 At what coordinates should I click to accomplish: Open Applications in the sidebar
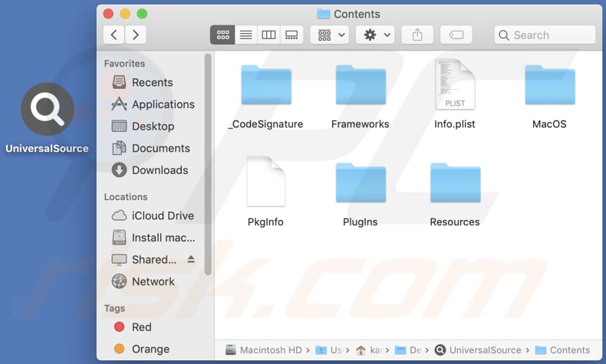point(163,104)
